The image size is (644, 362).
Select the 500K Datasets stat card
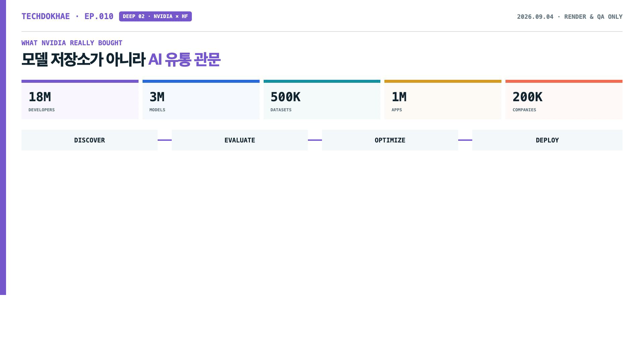coord(322,100)
